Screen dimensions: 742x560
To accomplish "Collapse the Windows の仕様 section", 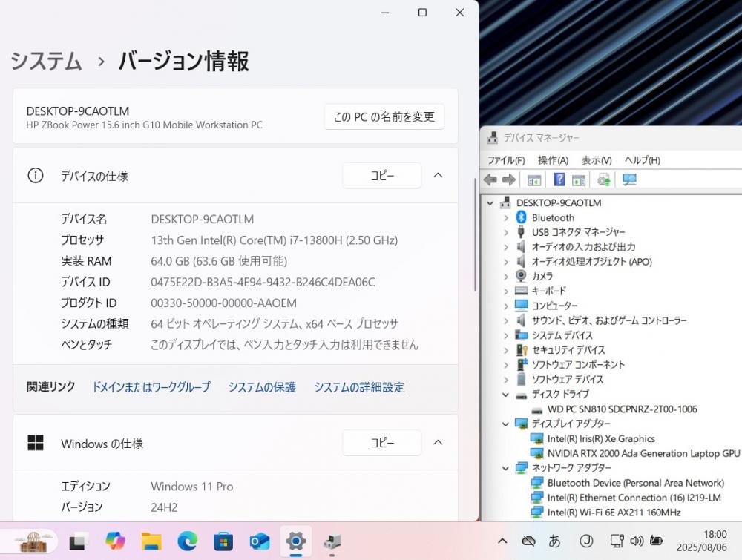I will 439,443.
